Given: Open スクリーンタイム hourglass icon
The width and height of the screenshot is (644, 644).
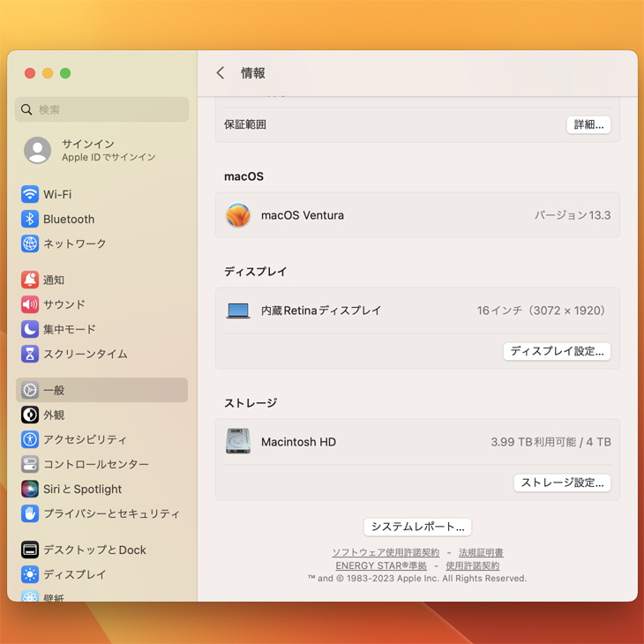Looking at the screenshot, I should pyautogui.click(x=30, y=354).
